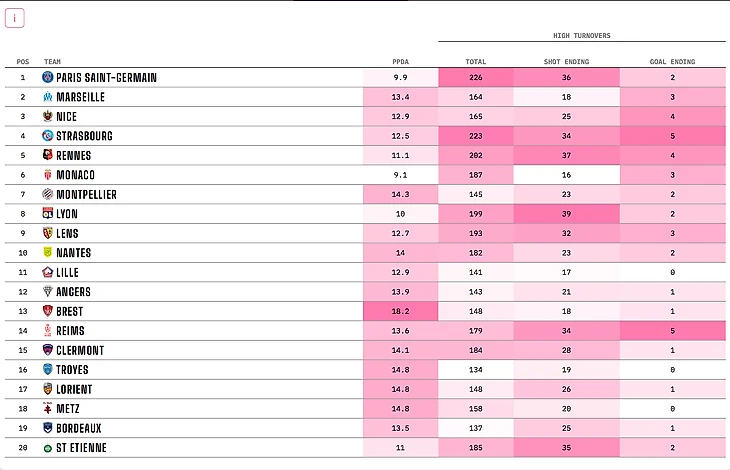Click the Marseille club logo
730x470 pixels.
coord(48,97)
